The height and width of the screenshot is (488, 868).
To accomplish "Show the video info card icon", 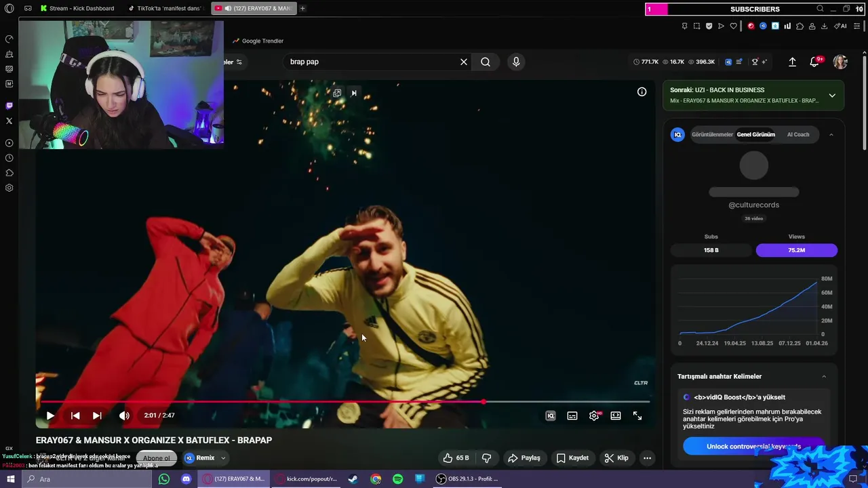I will tap(642, 92).
